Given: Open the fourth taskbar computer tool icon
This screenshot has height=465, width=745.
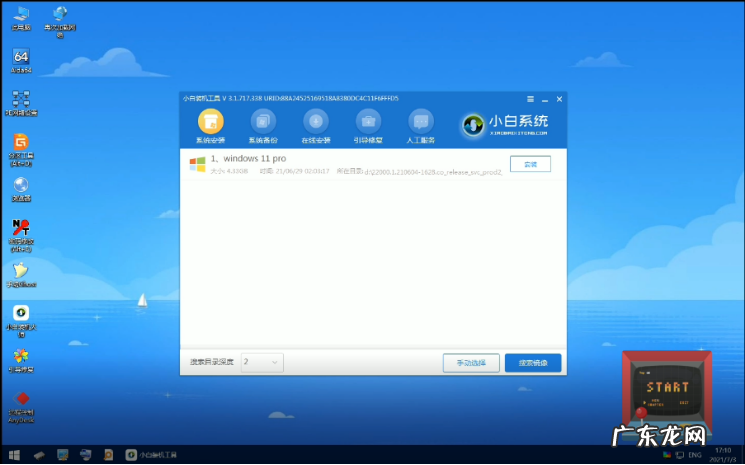Looking at the screenshot, I should (86, 455).
